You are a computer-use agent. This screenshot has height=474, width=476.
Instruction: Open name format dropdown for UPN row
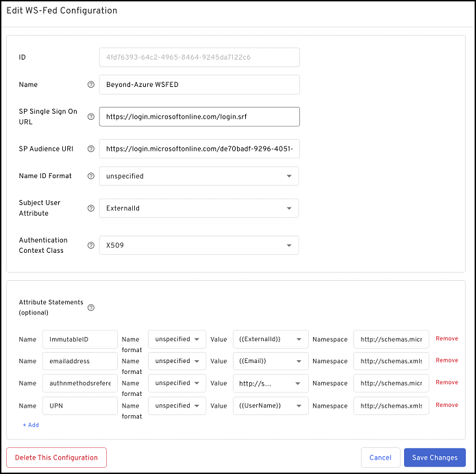[x=177, y=406]
